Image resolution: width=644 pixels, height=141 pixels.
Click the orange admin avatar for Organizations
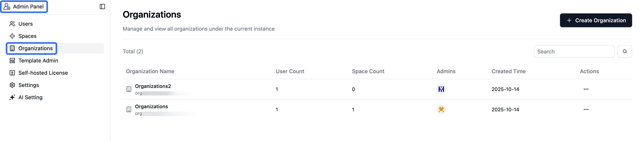click(441, 109)
